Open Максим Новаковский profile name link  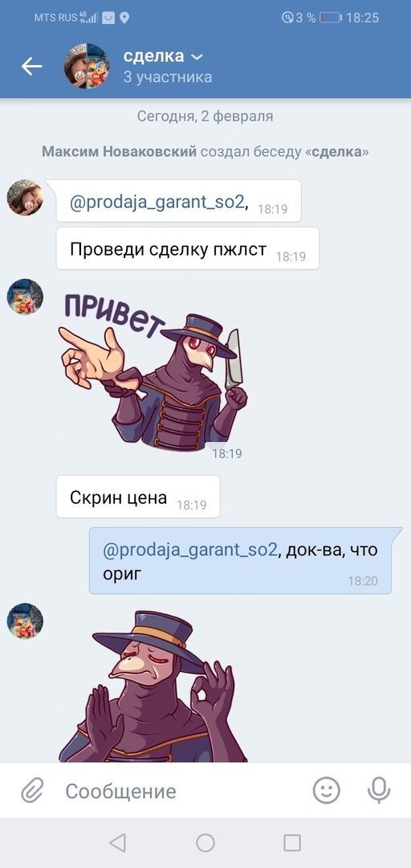coord(119,152)
